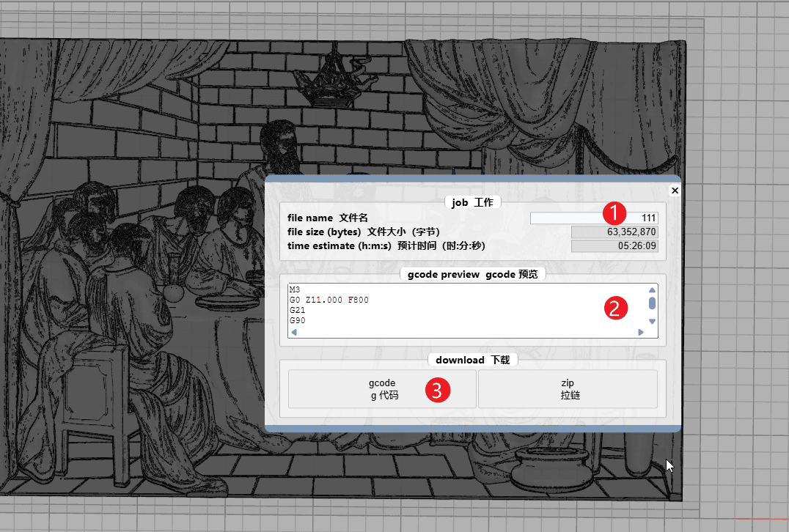Click the vertical scrollbar thumb in gcode preview
789x532 pixels.
[x=652, y=303]
